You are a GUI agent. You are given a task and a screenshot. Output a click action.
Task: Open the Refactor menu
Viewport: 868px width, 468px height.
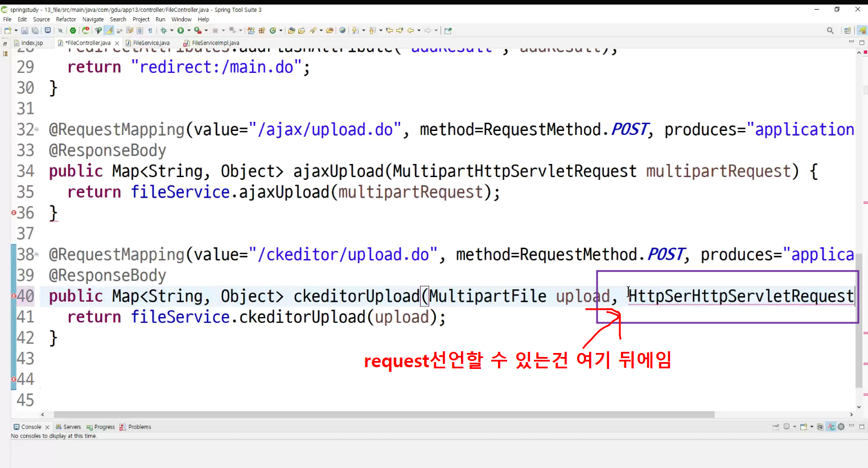tap(66, 19)
